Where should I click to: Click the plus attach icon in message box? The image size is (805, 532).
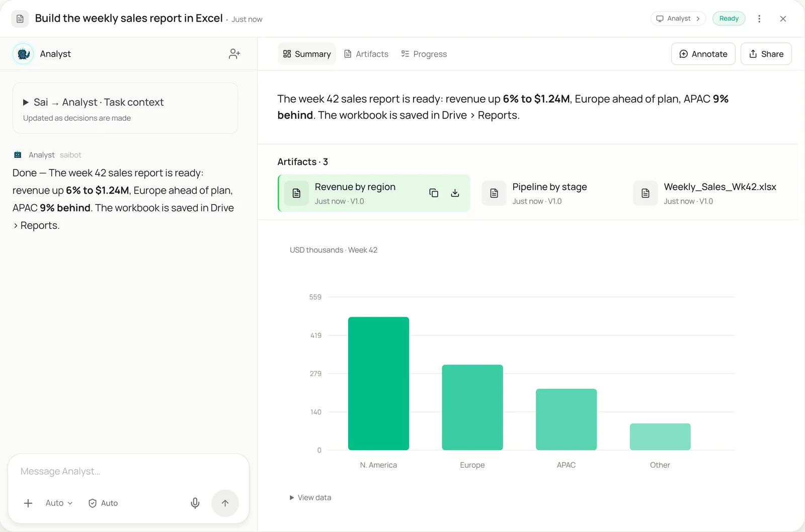[28, 503]
